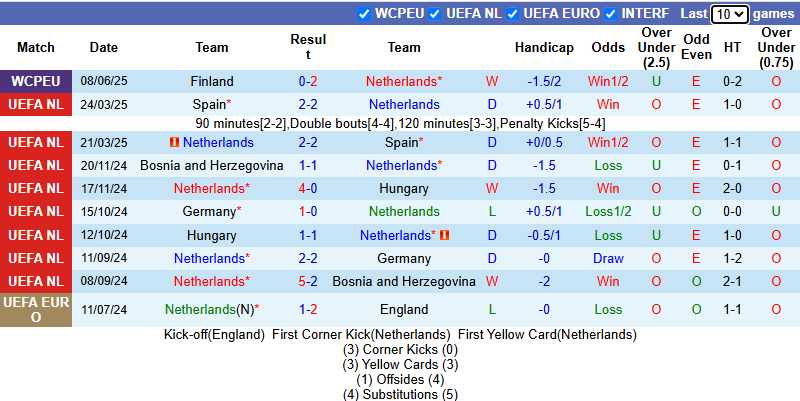Image resolution: width=800 pixels, height=401 pixels.
Task: Click the 5-2 score versus Bosnia and Herzegovina
Action: tap(308, 281)
